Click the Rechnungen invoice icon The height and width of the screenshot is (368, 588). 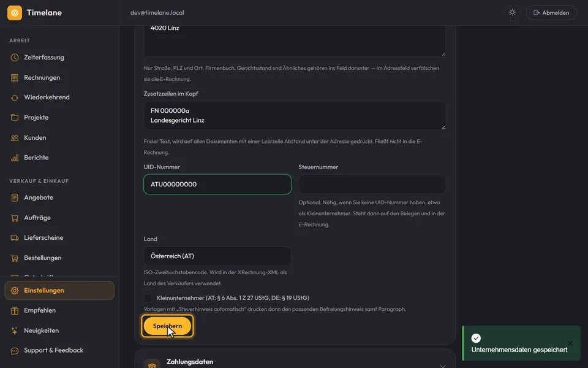point(15,78)
